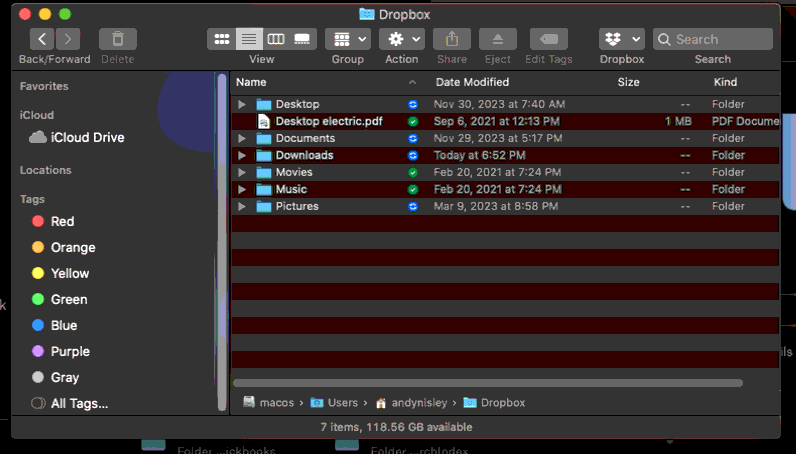
Task: Click 'Today at 6:52 PM' date cell
Action: pyautogui.click(x=479, y=155)
